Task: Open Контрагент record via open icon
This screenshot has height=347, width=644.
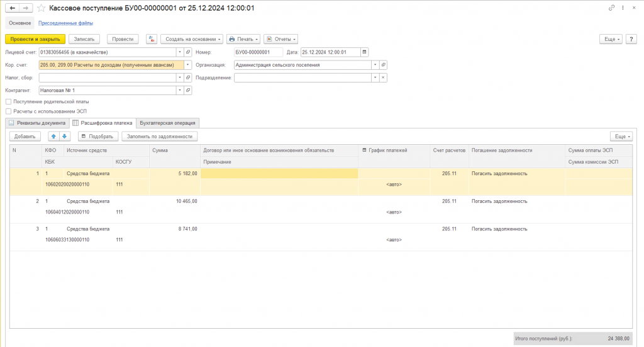Action: 188,91
